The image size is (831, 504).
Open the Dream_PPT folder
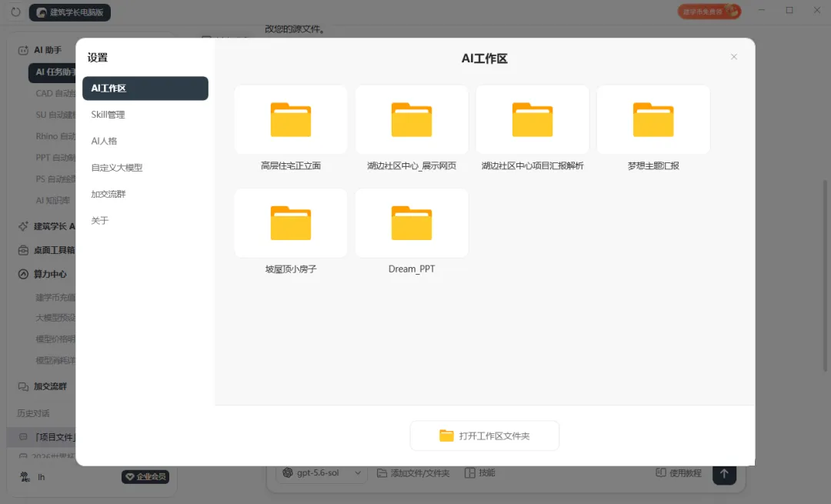(x=411, y=223)
